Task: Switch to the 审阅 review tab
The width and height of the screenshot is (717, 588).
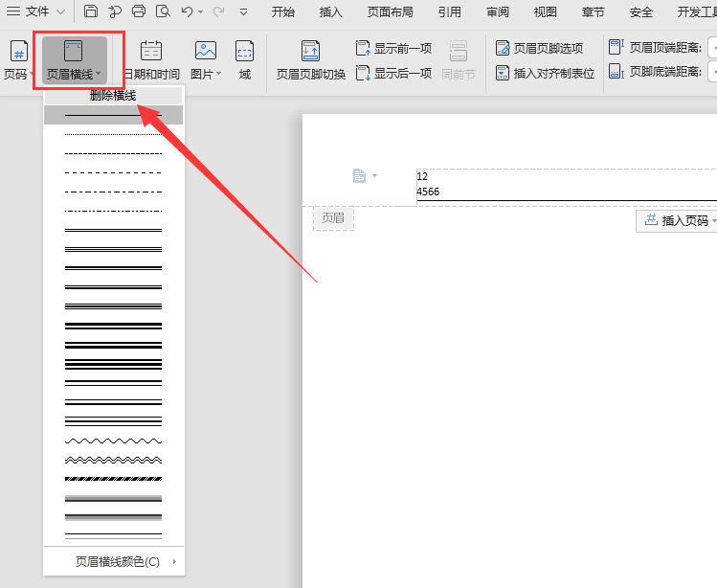Action: tap(498, 11)
